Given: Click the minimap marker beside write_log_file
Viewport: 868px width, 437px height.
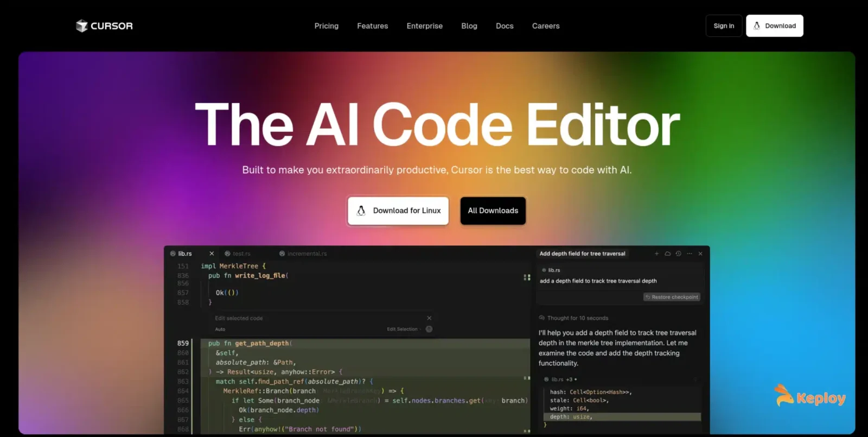Looking at the screenshot, I should [x=527, y=277].
